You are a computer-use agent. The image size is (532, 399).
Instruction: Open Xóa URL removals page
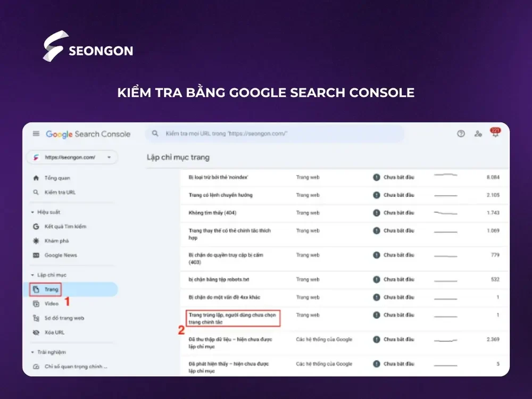point(54,332)
